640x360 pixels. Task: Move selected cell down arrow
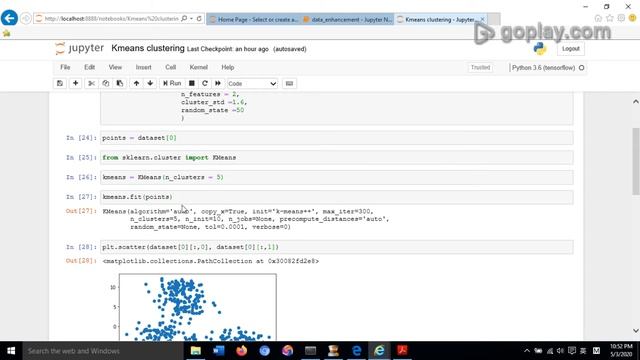[150, 83]
